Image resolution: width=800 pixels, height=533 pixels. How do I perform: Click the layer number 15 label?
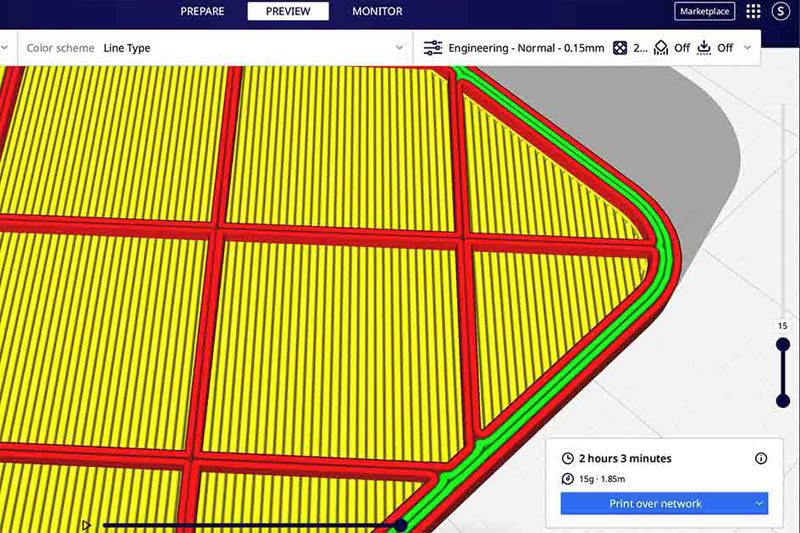coord(783,325)
